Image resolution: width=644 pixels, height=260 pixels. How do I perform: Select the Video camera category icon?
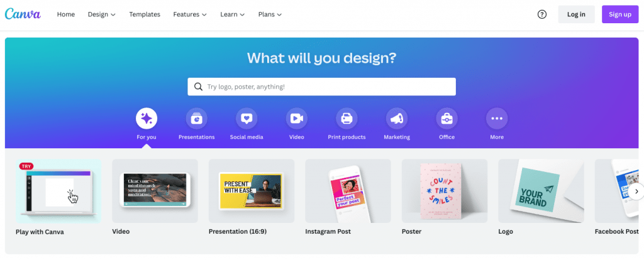[x=297, y=119]
